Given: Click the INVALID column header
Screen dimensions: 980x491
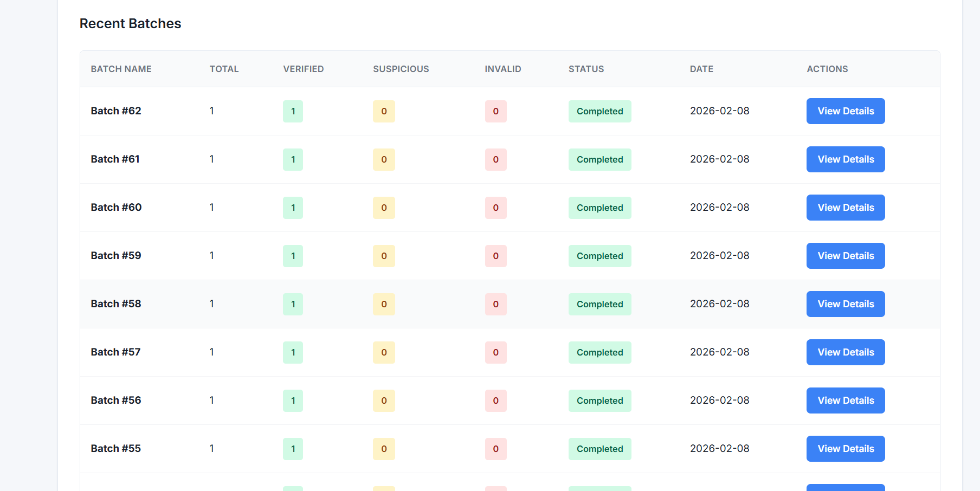Looking at the screenshot, I should [x=502, y=69].
